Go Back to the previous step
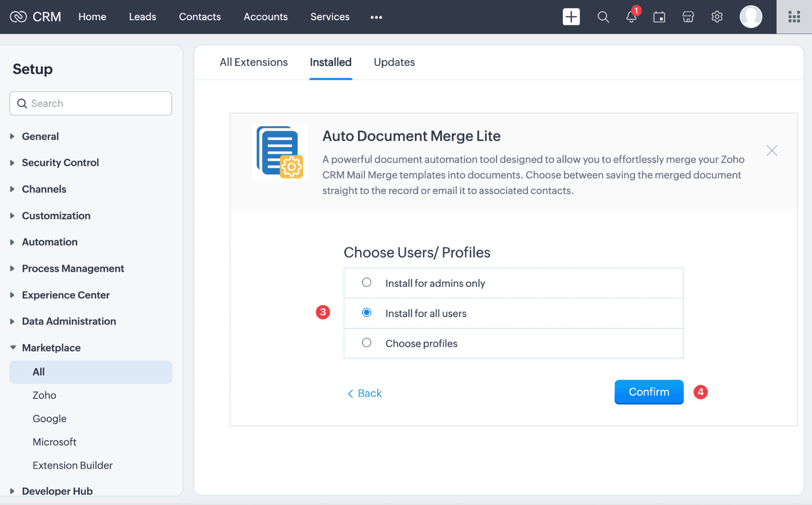The height and width of the screenshot is (505, 812). pos(364,393)
